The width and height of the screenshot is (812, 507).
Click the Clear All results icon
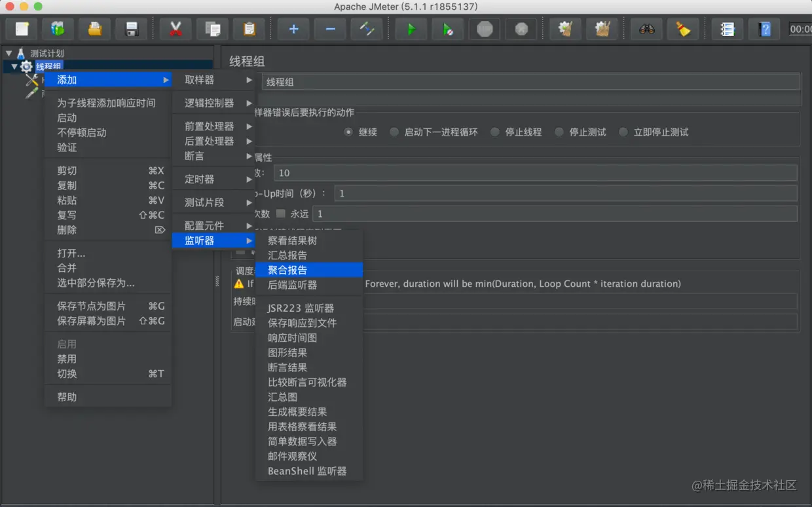[x=602, y=29]
